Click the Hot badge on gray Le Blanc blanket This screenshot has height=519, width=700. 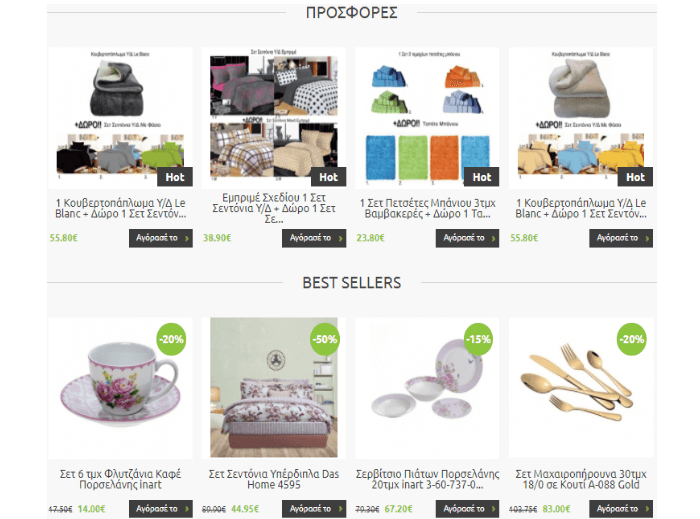tap(175, 177)
